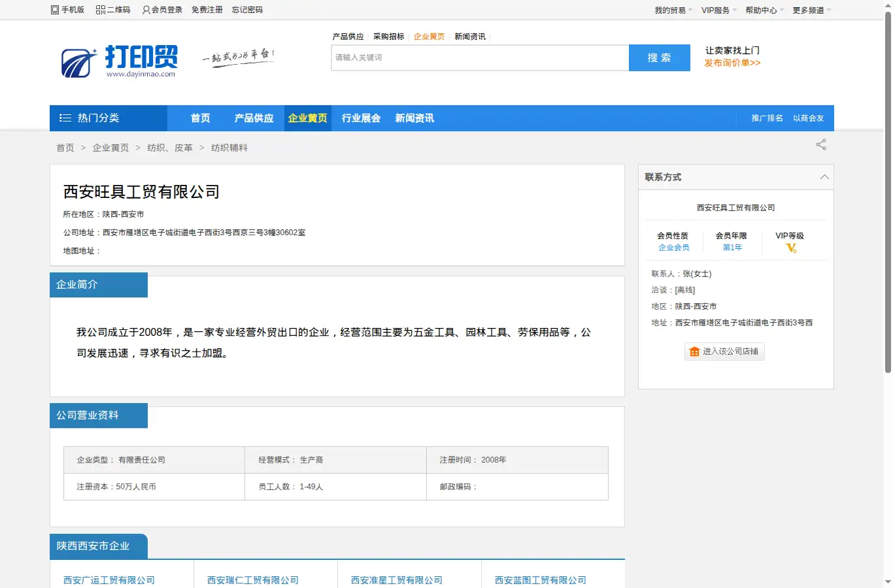Expand the VIP服务 dropdown
Screen dimensions: 893x588
pos(719,10)
